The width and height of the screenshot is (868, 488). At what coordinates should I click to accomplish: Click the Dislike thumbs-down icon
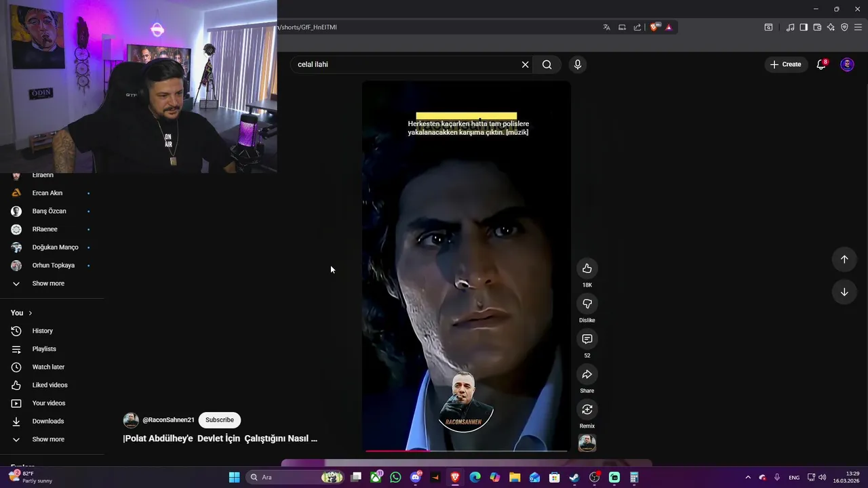tap(587, 304)
